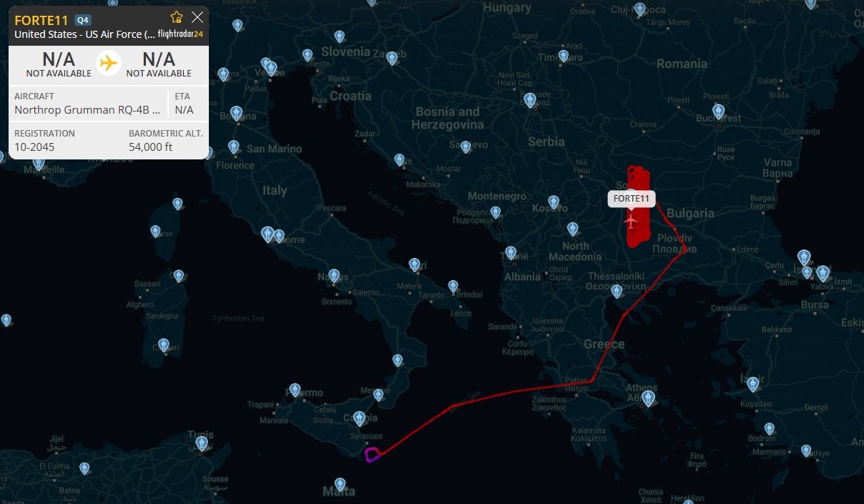This screenshot has height=504, width=864.
Task: Select the airport pin near Catania
Action: [x=360, y=419]
